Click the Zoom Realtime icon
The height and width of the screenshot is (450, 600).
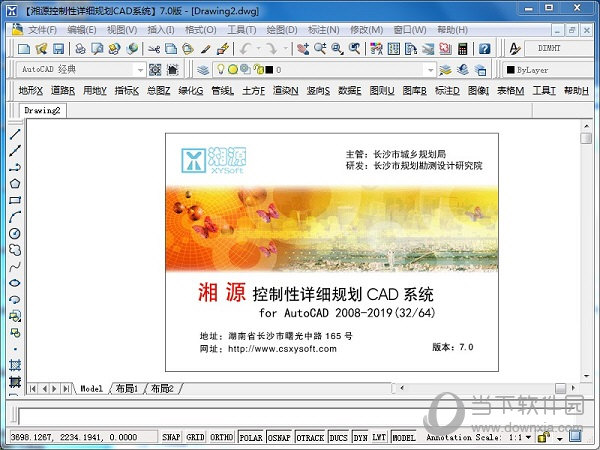(x=320, y=49)
